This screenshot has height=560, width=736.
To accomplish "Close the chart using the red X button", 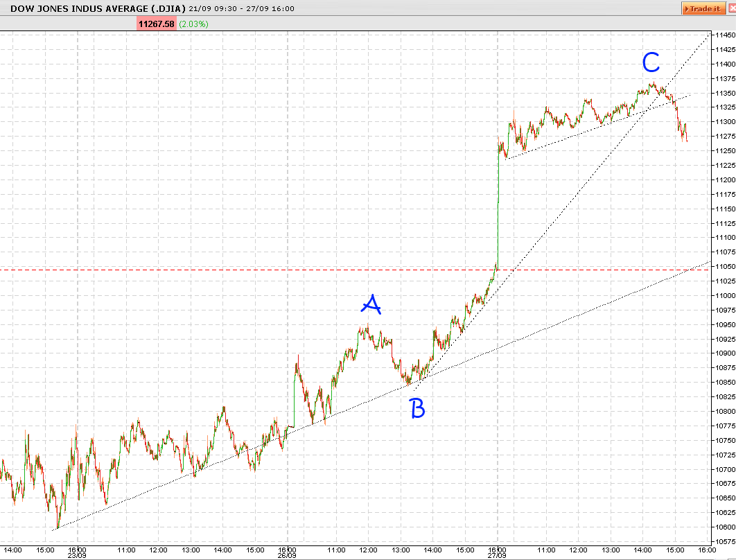I will pos(733,8).
